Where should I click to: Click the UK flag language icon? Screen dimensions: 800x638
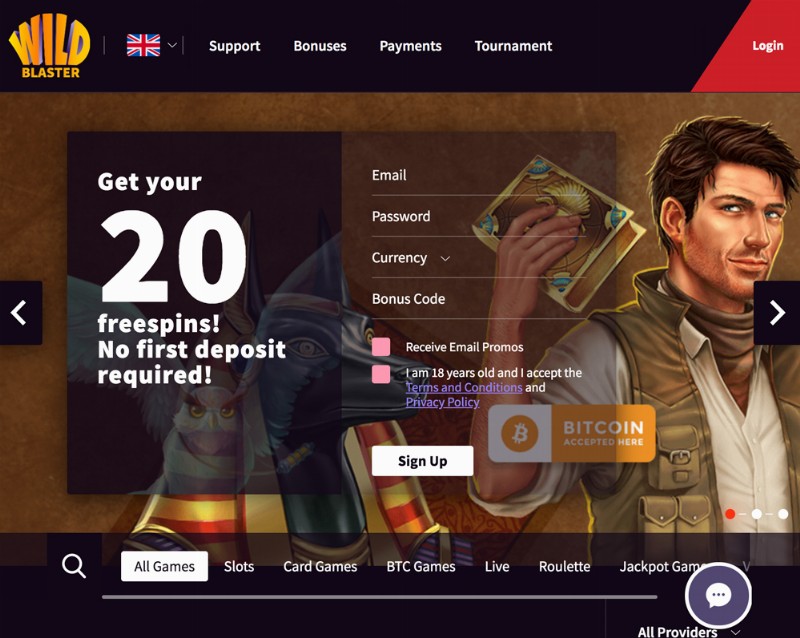point(143,45)
